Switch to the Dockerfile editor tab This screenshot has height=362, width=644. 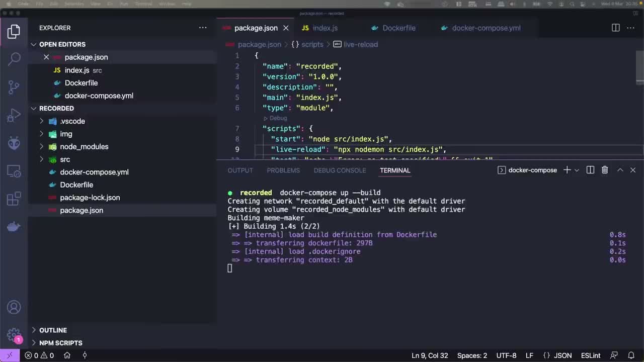pos(398,28)
